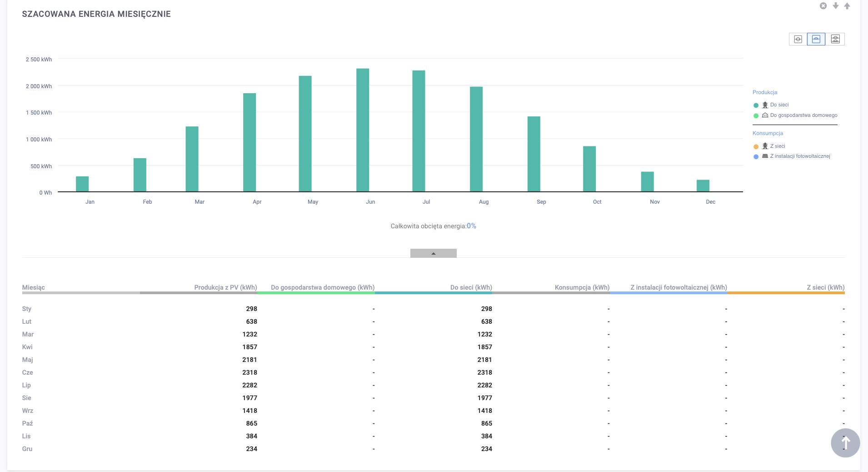Move panel up with up arrow icon
Viewport: 868px width, 472px height.
click(847, 6)
